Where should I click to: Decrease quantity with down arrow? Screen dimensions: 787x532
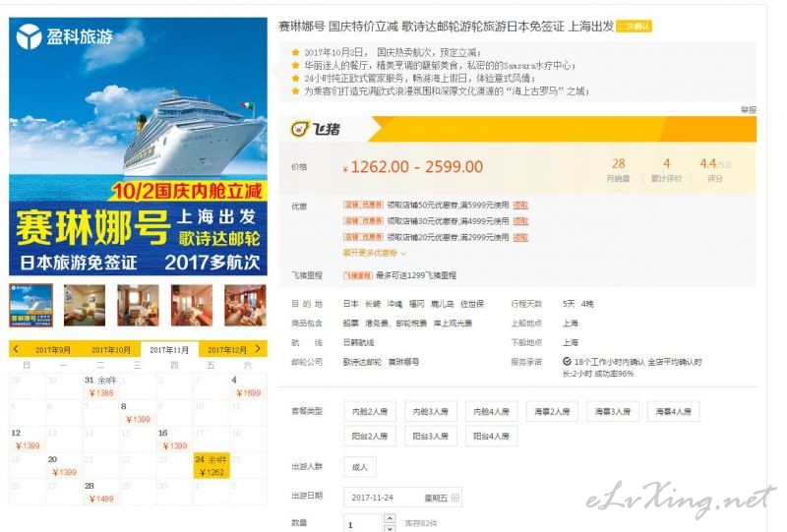pos(390,528)
